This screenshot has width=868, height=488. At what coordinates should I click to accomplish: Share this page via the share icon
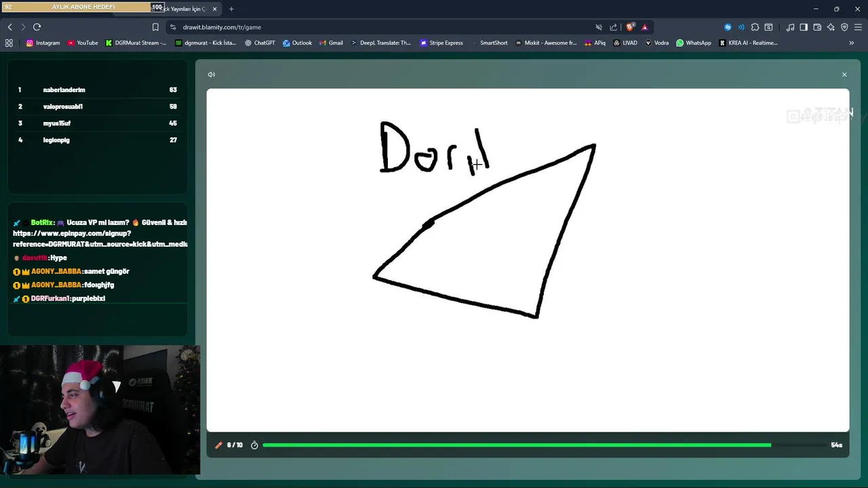point(614,27)
